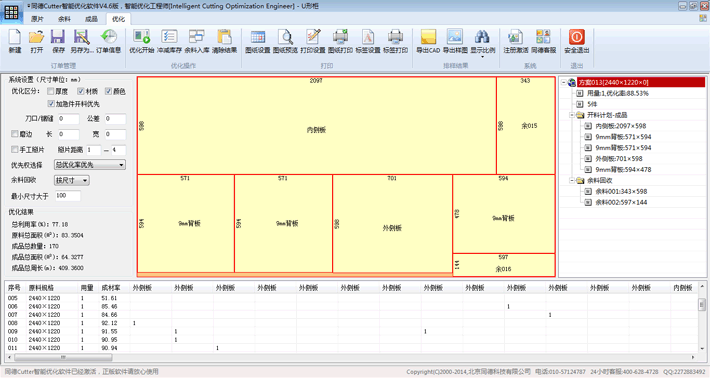Uncheck the 加急件开料优先 checkbox
Image resolution: width=710 pixels, height=378 pixels.
[x=51, y=104]
